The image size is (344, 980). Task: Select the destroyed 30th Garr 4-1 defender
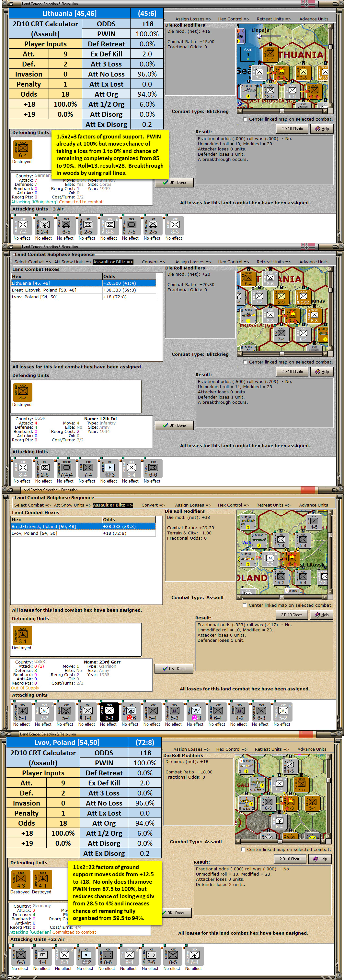click(42, 879)
